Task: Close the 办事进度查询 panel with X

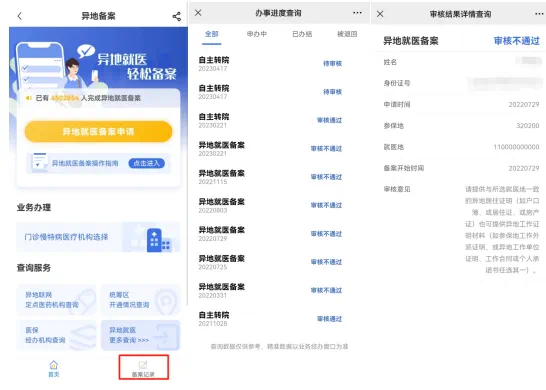Action: click(x=198, y=13)
